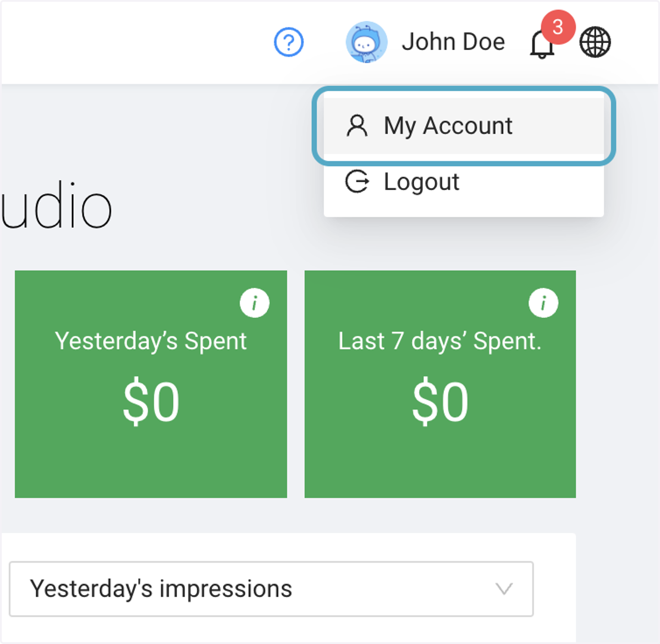
Task: Select My Account from the dropdown menu
Action: click(x=464, y=126)
